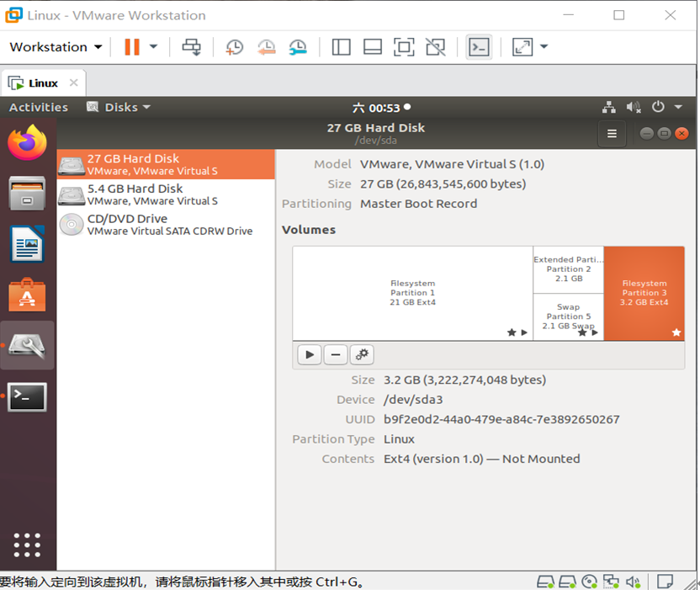The image size is (700, 590).
Task: Select Partition 3 3.2 GB Ext4 volume
Action: pyautogui.click(x=644, y=293)
